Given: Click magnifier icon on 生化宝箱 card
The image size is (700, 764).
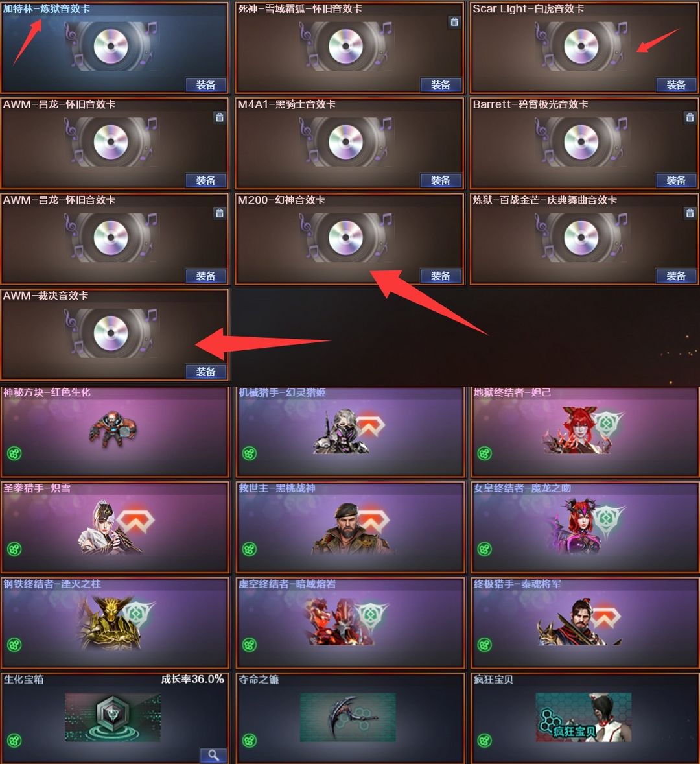Looking at the screenshot, I should [x=213, y=755].
